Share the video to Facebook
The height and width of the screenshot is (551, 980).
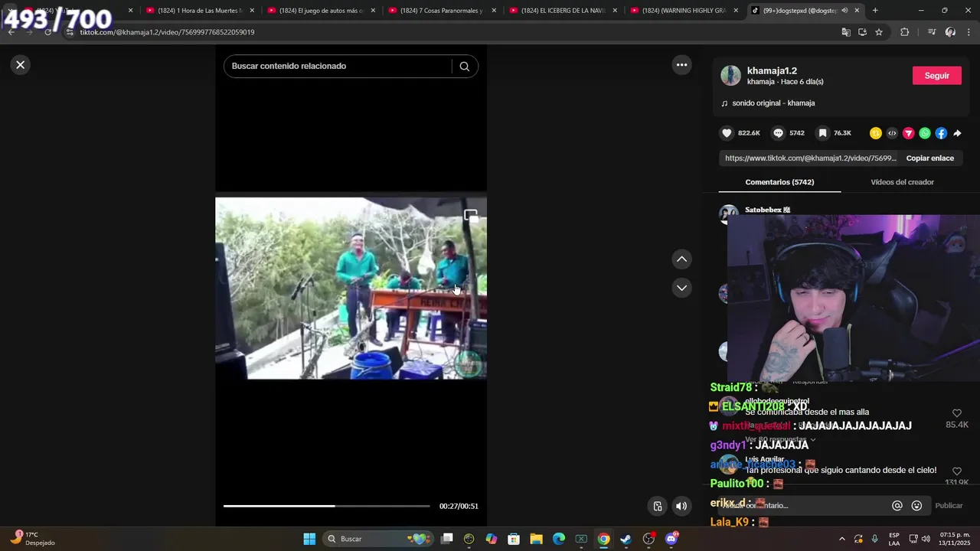(x=941, y=133)
